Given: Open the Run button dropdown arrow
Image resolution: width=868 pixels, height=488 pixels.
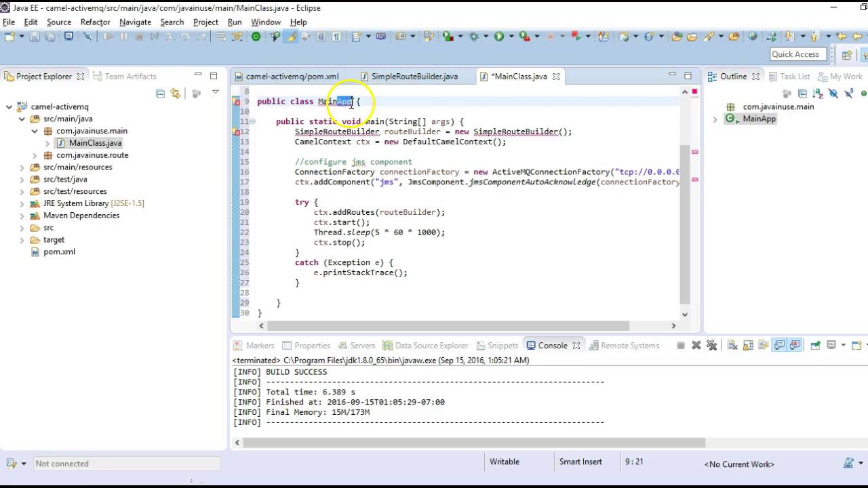Looking at the screenshot, I should point(512,37).
